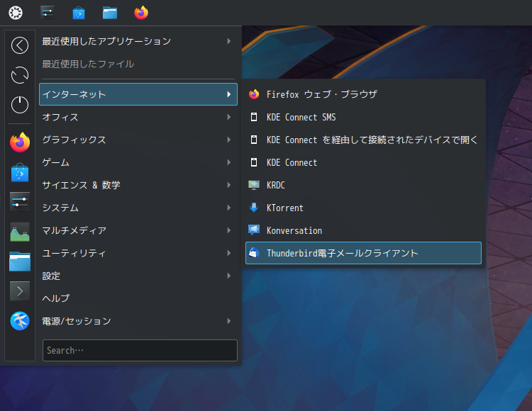532x411 pixels.
Task: Open the file manager from the favorites sidebar
Action: [x=20, y=261]
